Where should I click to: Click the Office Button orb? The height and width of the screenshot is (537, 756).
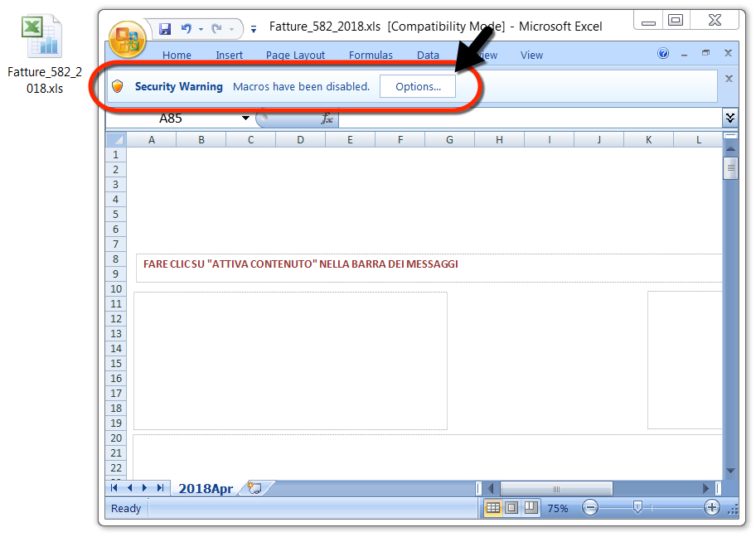[128, 40]
